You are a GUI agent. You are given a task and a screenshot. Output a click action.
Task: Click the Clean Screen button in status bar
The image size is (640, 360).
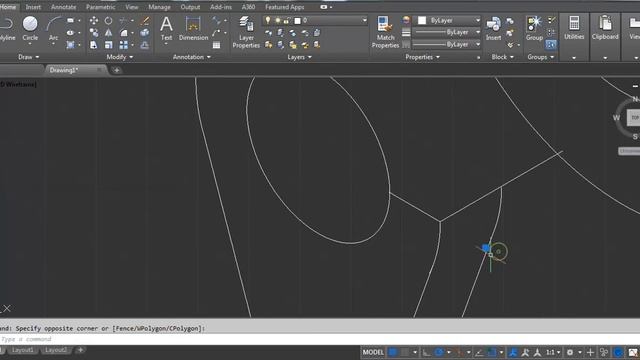pos(633,352)
